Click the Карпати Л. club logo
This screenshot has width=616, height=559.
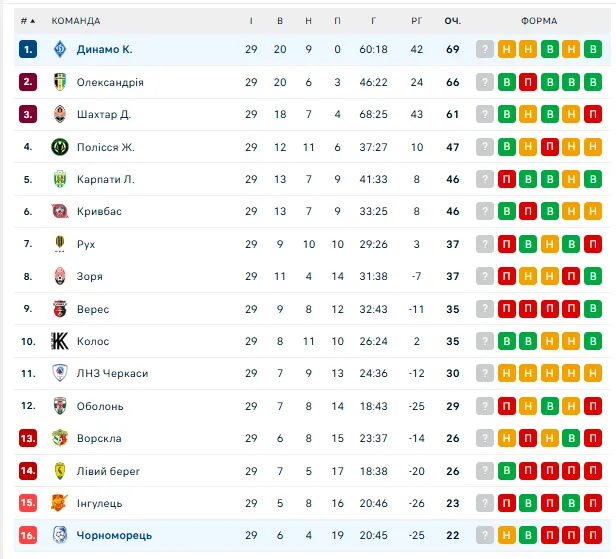[59, 179]
